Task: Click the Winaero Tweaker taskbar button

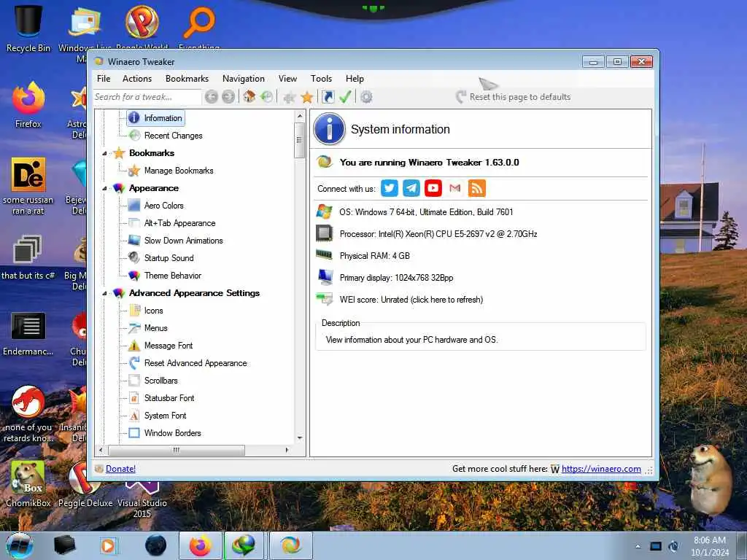Action: 291,545
